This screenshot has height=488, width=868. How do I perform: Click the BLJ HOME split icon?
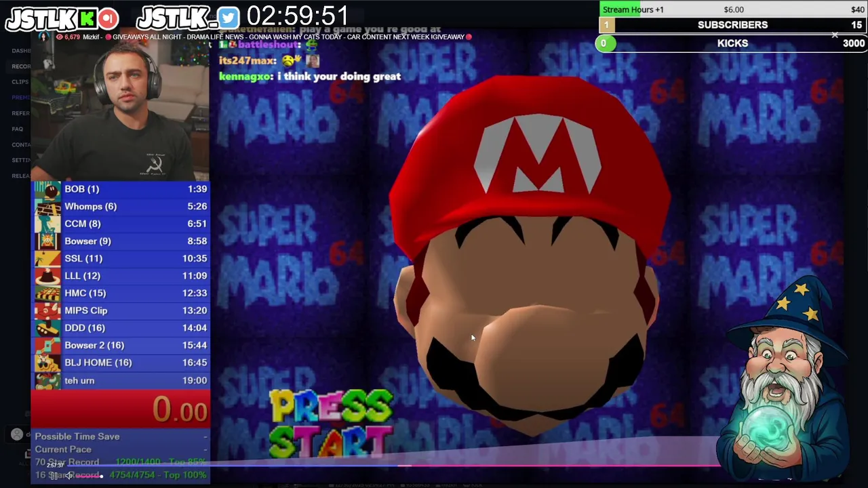47,363
